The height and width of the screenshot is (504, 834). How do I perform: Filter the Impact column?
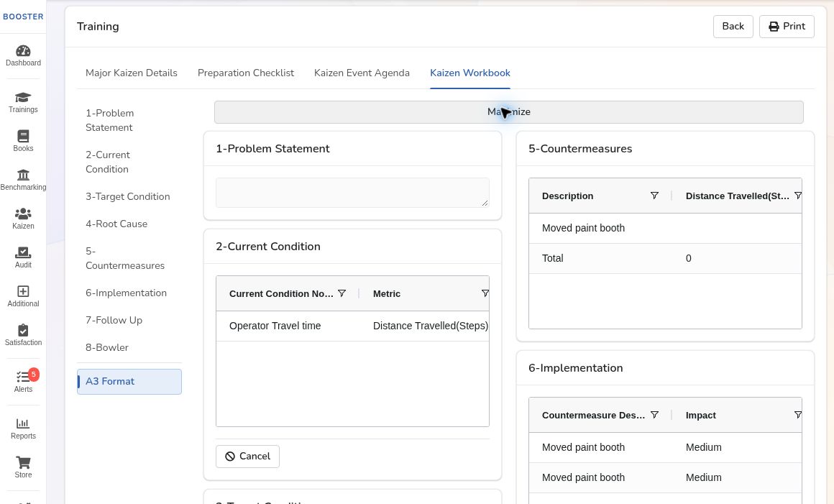[x=798, y=415]
